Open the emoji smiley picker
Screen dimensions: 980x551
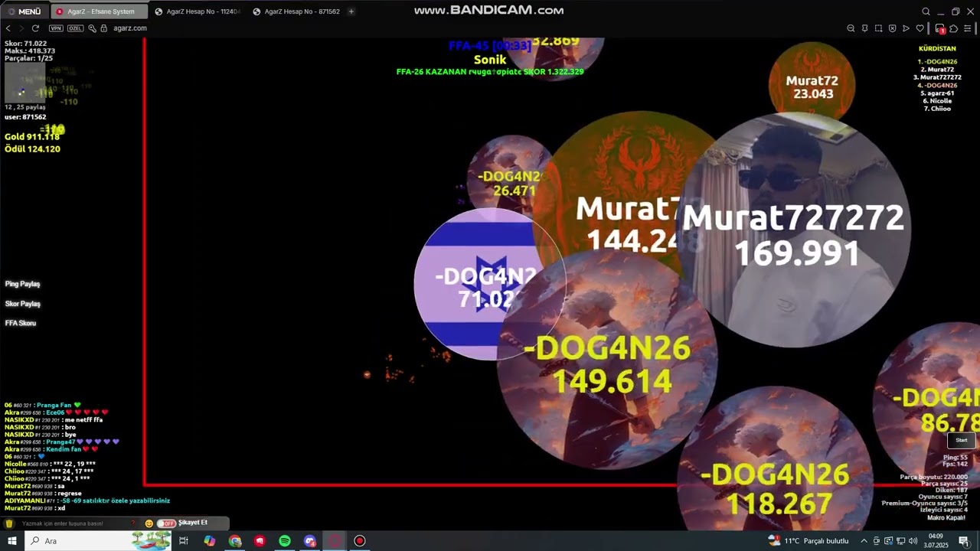tap(149, 523)
